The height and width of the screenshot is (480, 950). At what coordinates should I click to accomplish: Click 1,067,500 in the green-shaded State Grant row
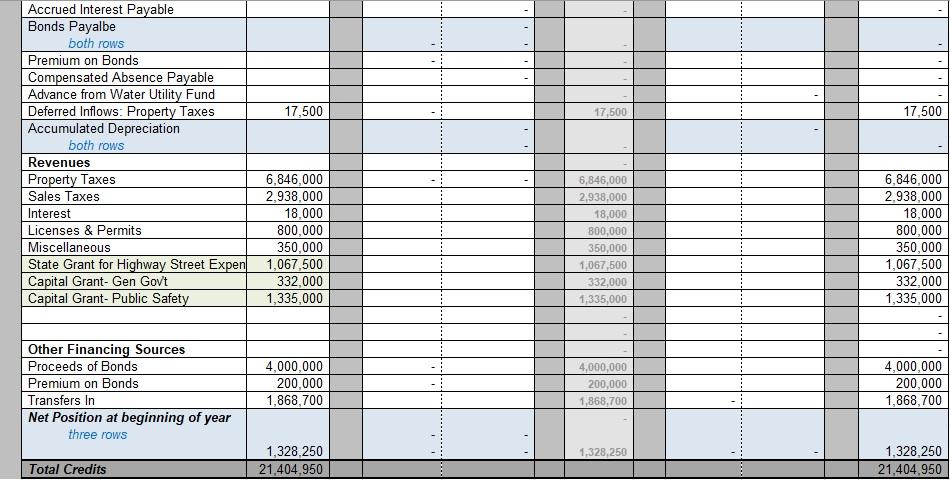pos(294,264)
